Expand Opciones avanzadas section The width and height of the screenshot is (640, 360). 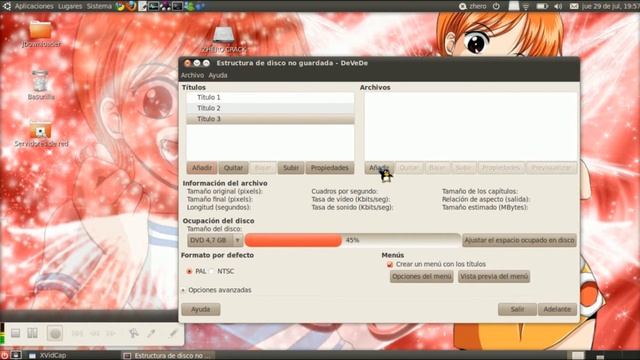point(216,290)
